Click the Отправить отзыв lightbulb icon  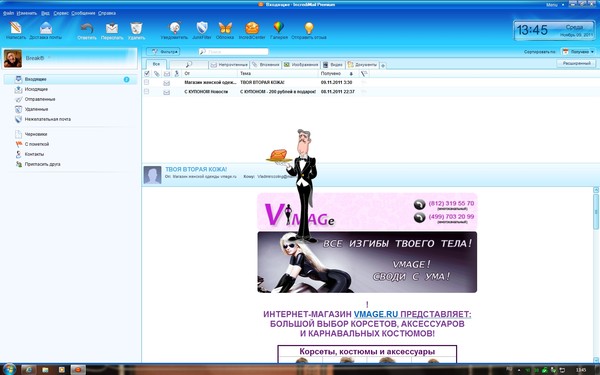point(309,28)
